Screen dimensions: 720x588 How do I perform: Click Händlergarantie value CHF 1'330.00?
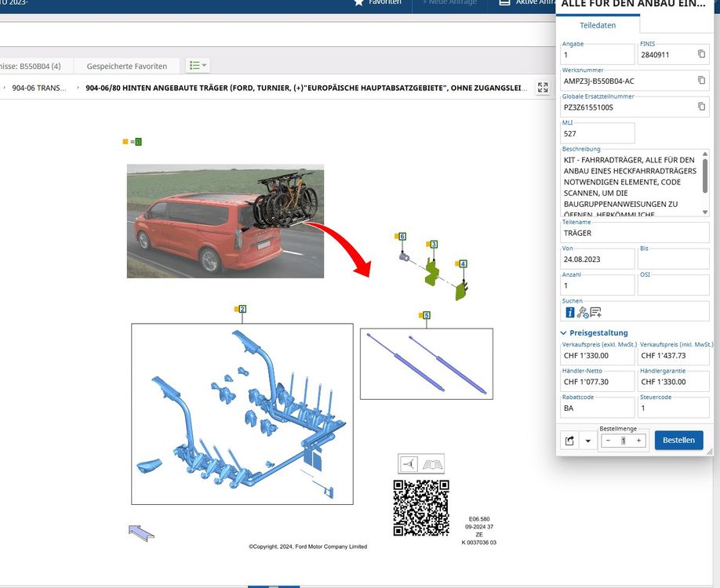(x=674, y=382)
